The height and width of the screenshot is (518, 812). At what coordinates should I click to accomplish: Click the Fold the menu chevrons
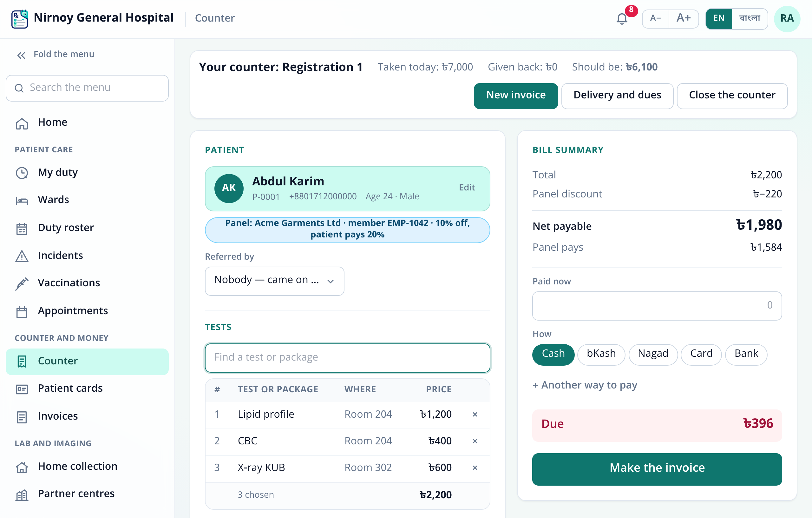click(21, 55)
